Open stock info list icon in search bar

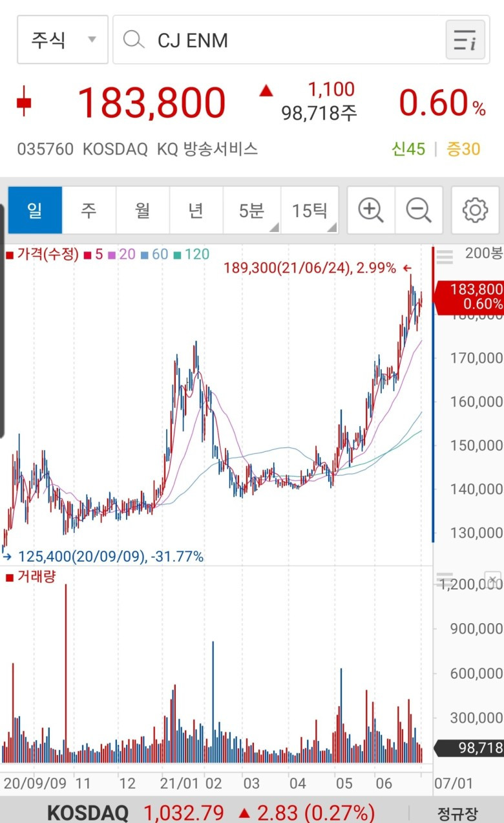465,40
